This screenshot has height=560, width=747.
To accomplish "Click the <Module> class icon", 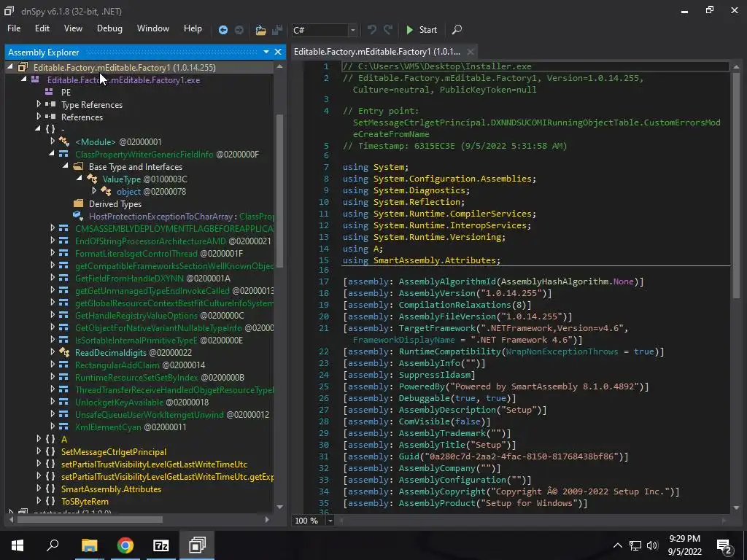I will (64, 141).
